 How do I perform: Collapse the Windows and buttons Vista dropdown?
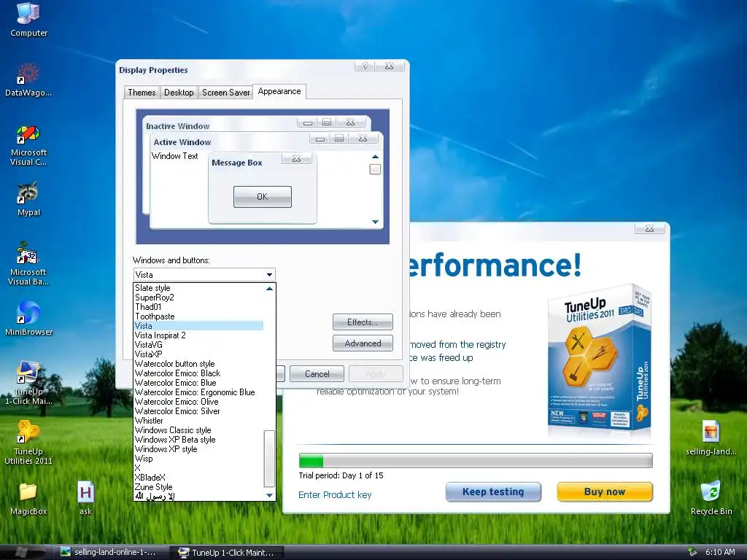[x=269, y=275]
